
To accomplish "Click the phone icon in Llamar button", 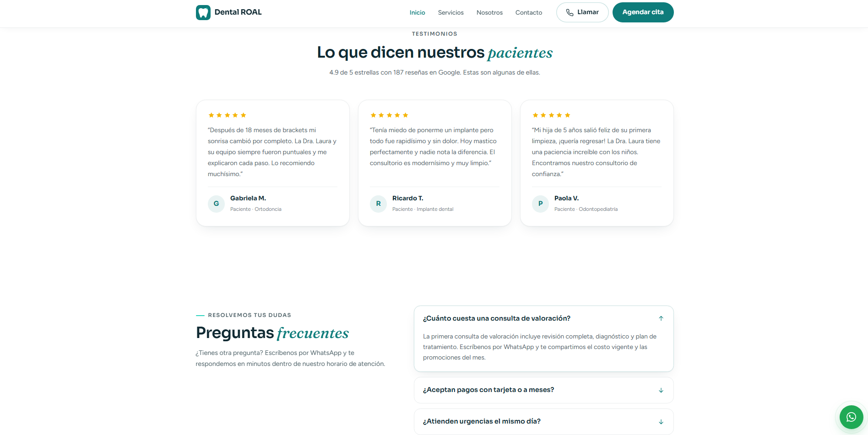I will click(570, 12).
